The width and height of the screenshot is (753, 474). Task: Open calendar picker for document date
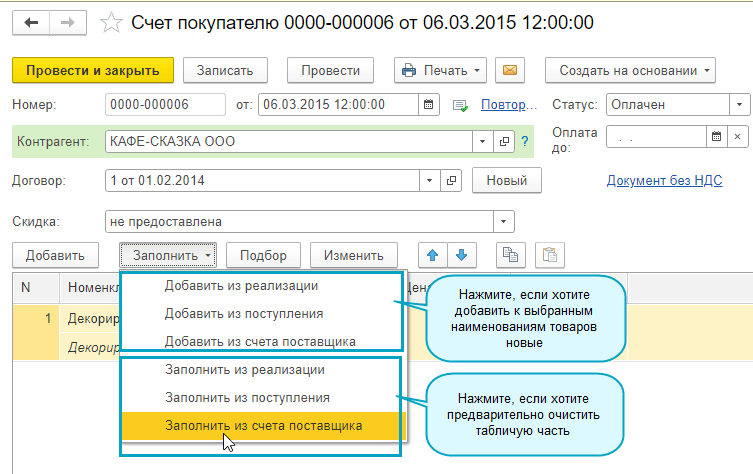click(x=428, y=104)
